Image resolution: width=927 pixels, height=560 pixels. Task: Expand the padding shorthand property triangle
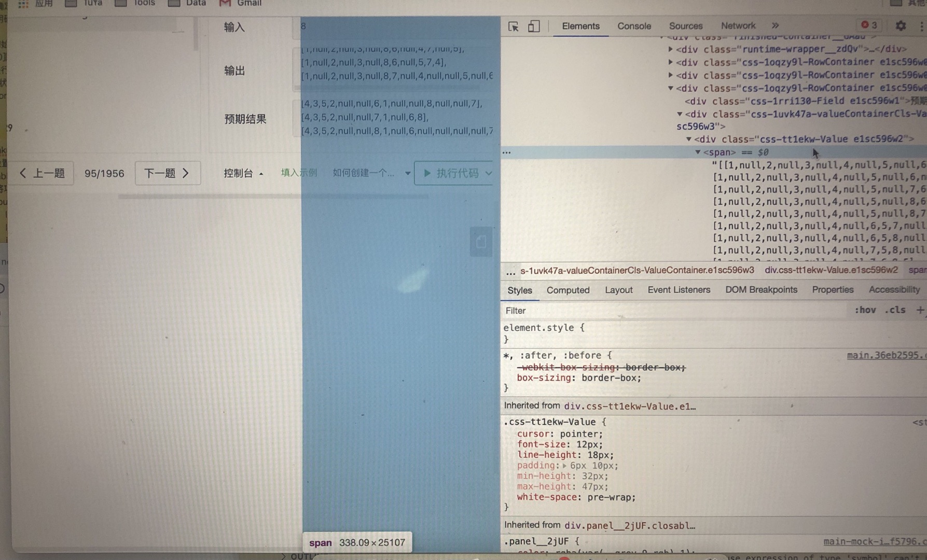(x=564, y=466)
